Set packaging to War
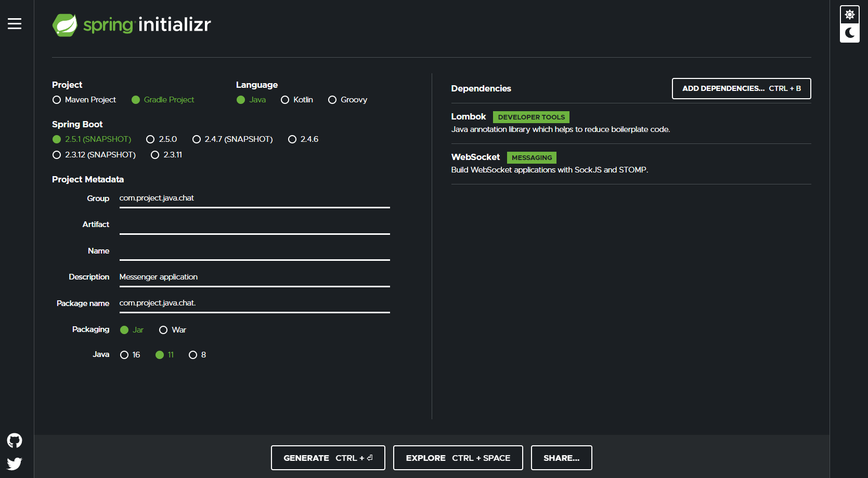 click(173, 330)
